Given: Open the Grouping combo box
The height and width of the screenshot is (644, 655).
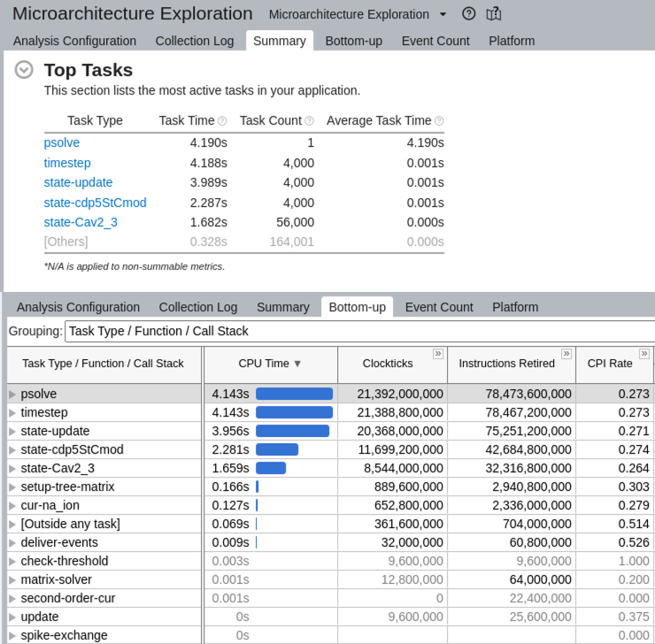Looking at the screenshot, I should pyautogui.click(x=358, y=331).
